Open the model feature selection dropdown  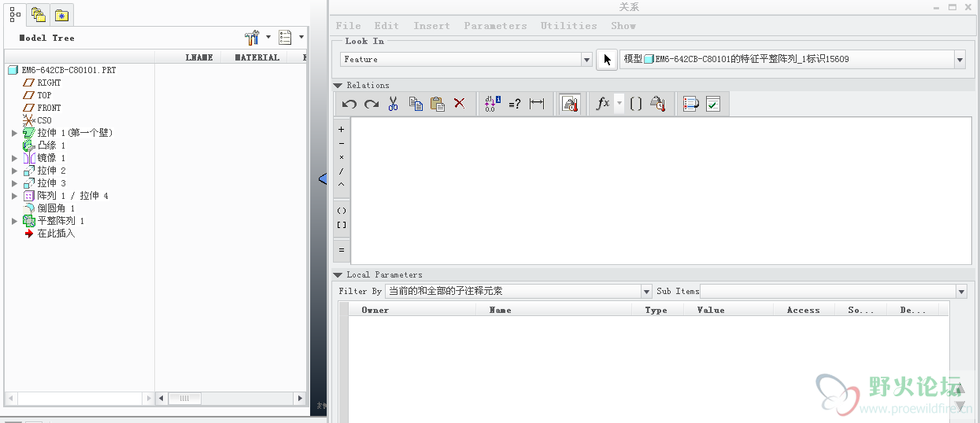(960, 60)
